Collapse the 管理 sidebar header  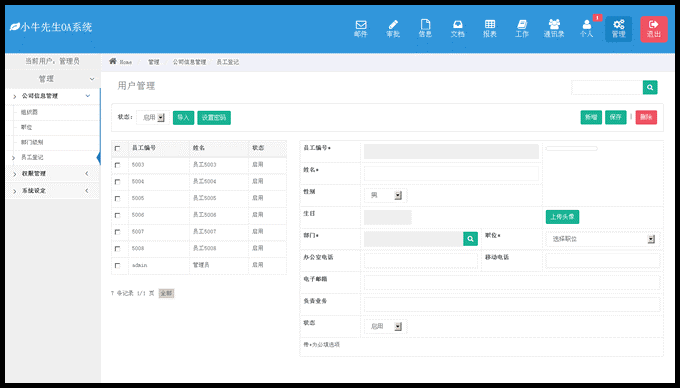click(52, 79)
